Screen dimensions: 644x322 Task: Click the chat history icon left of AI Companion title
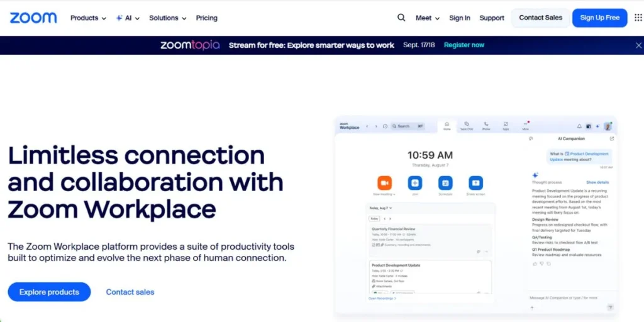click(x=531, y=139)
